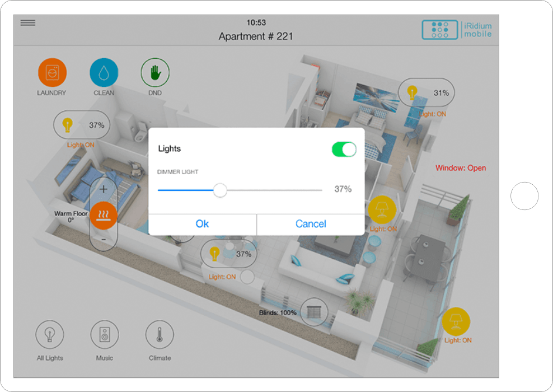This screenshot has width=553, height=392.
Task: Tap the Blinds 100% shutter icon
Action: [x=314, y=312]
